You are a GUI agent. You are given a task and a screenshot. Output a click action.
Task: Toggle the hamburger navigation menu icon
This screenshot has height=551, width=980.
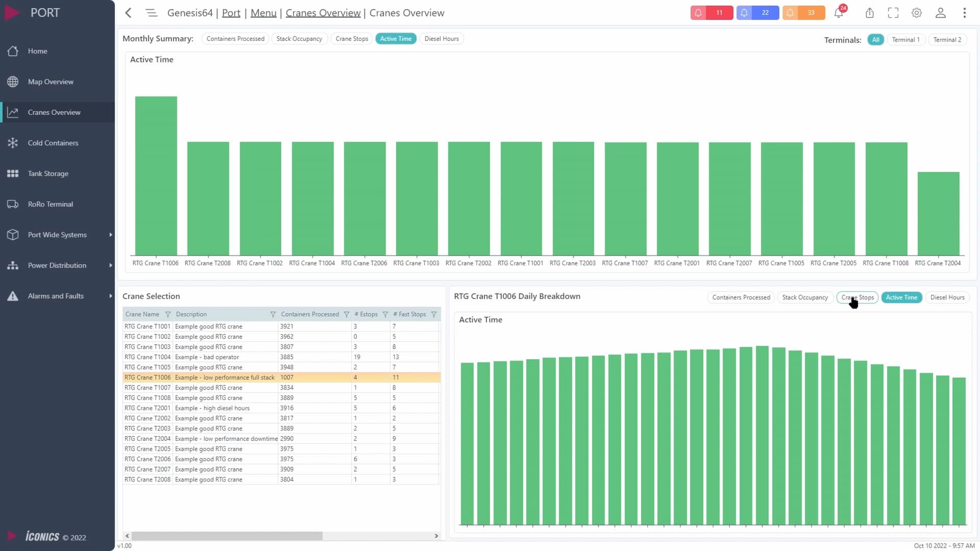pyautogui.click(x=151, y=13)
